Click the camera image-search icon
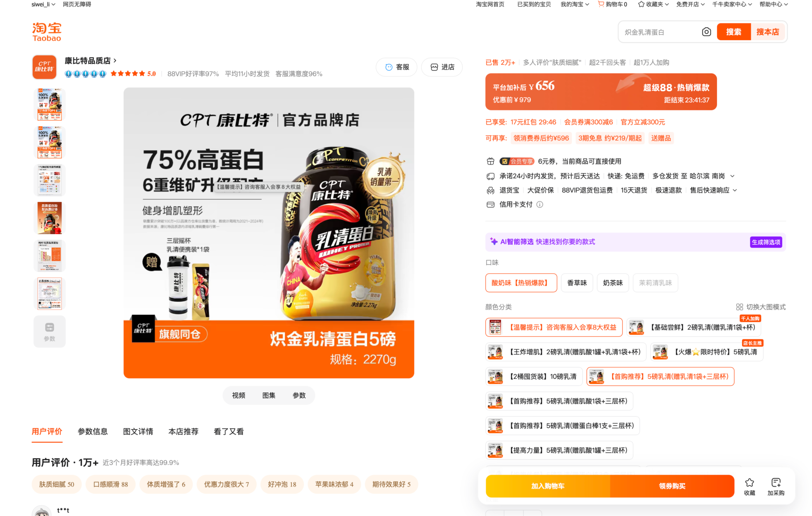The image size is (812, 516). click(x=706, y=32)
